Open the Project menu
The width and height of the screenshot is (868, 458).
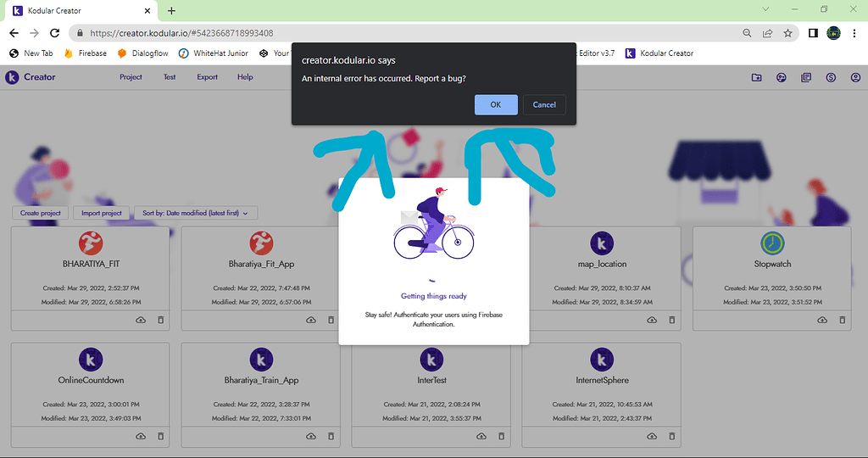point(131,77)
